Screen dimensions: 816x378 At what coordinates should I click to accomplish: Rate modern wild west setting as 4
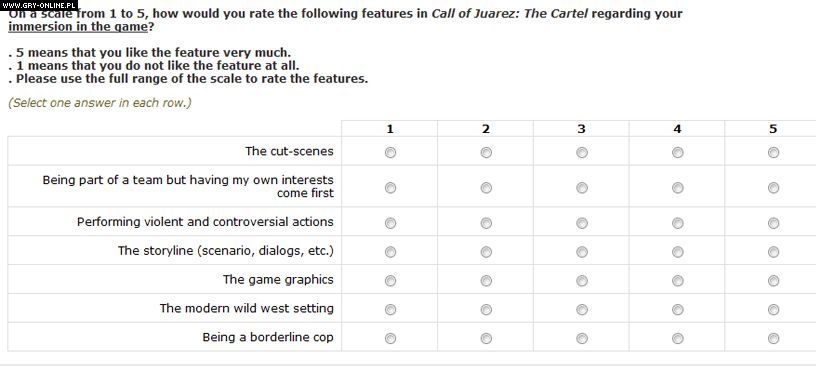(678, 310)
